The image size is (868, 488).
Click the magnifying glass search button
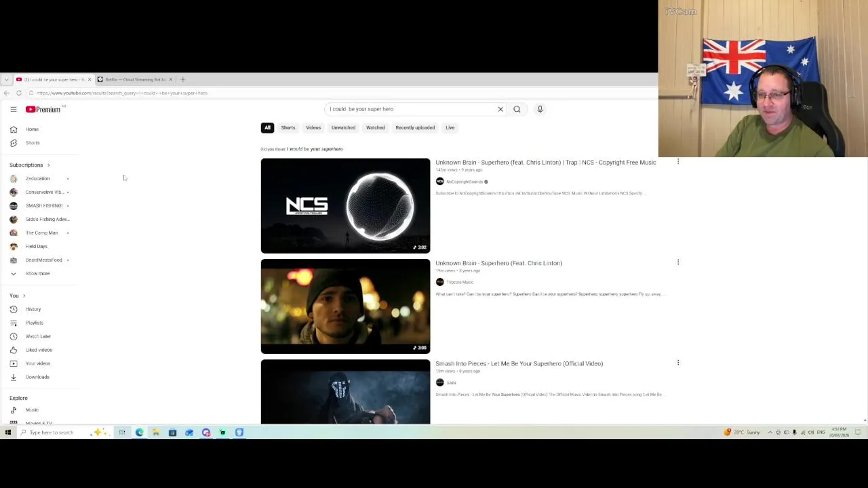[x=517, y=109]
